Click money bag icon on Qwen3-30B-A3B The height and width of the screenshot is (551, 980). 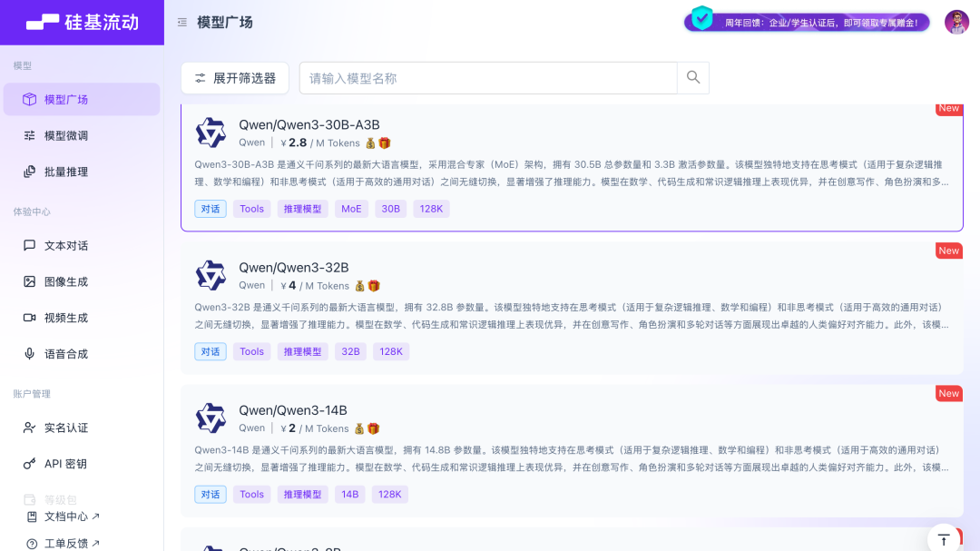coord(370,143)
